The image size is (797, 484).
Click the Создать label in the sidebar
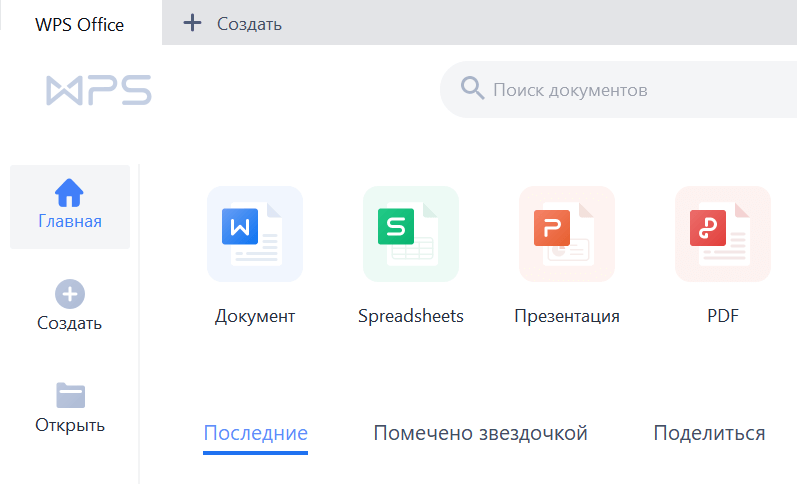pos(70,323)
